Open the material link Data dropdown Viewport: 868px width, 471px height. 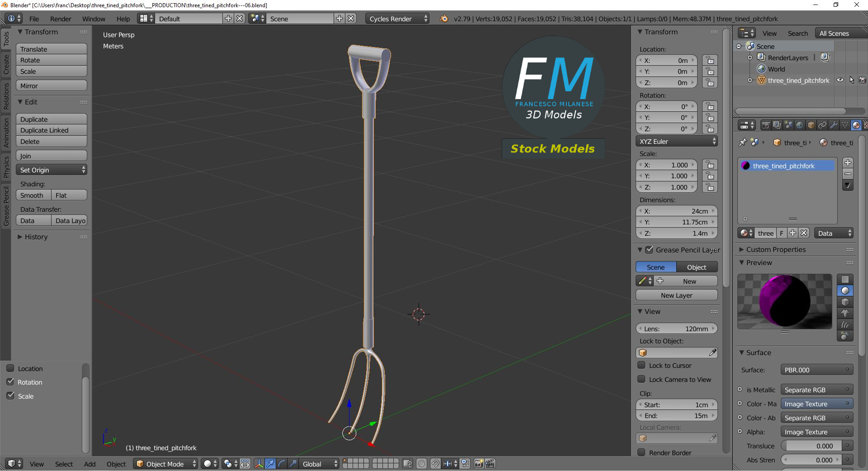(834, 233)
